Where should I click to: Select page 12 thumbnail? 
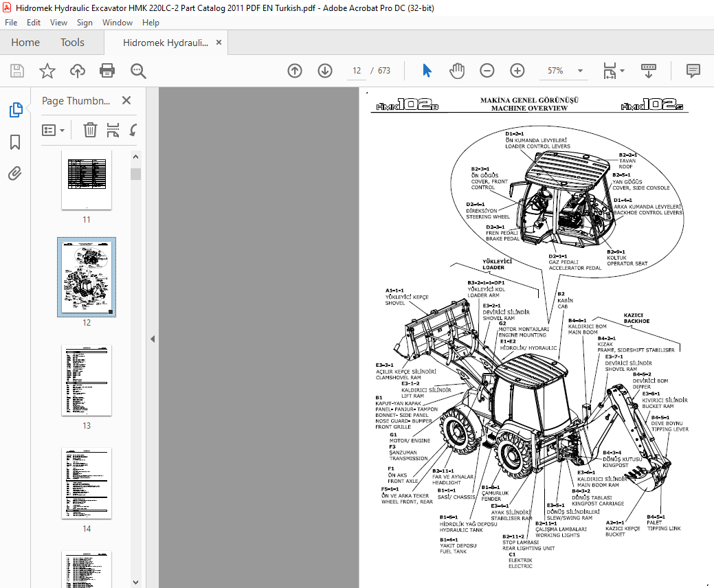coord(87,277)
